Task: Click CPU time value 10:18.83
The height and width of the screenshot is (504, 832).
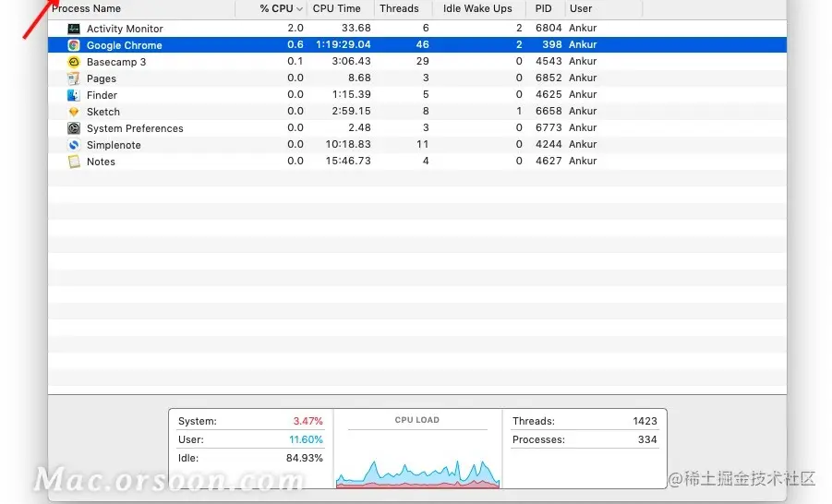Action: 348,144
